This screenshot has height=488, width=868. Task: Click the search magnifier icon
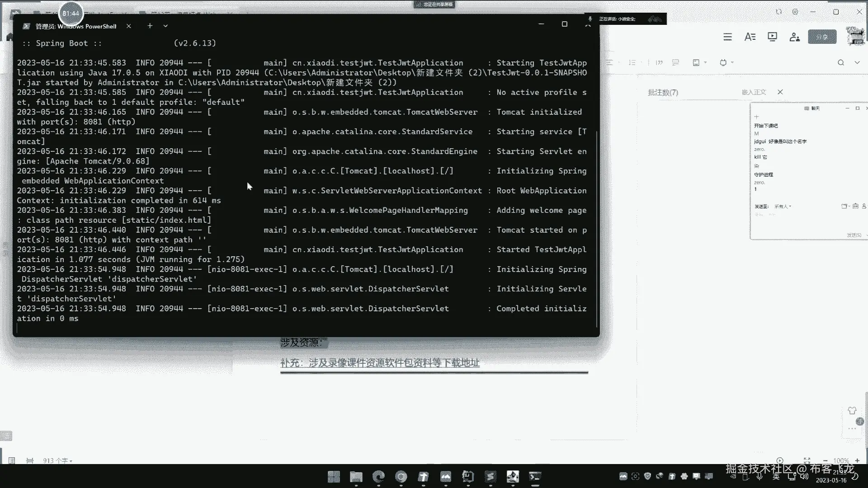(841, 63)
